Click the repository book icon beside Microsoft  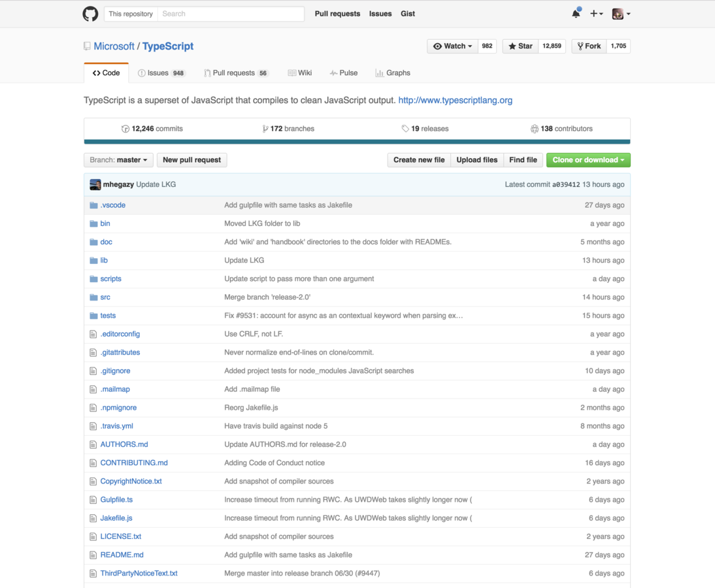(x=87, y=46)
